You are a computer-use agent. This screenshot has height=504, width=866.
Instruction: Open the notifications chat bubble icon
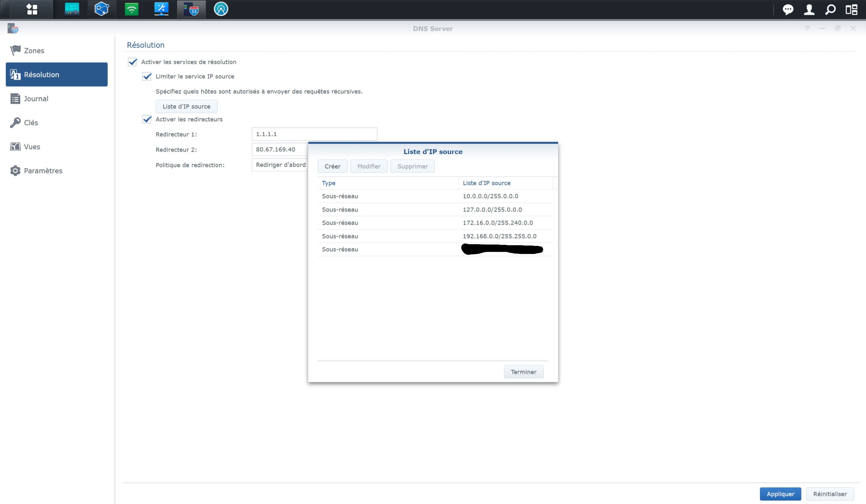pyautogui.click(x=788, y=9)
